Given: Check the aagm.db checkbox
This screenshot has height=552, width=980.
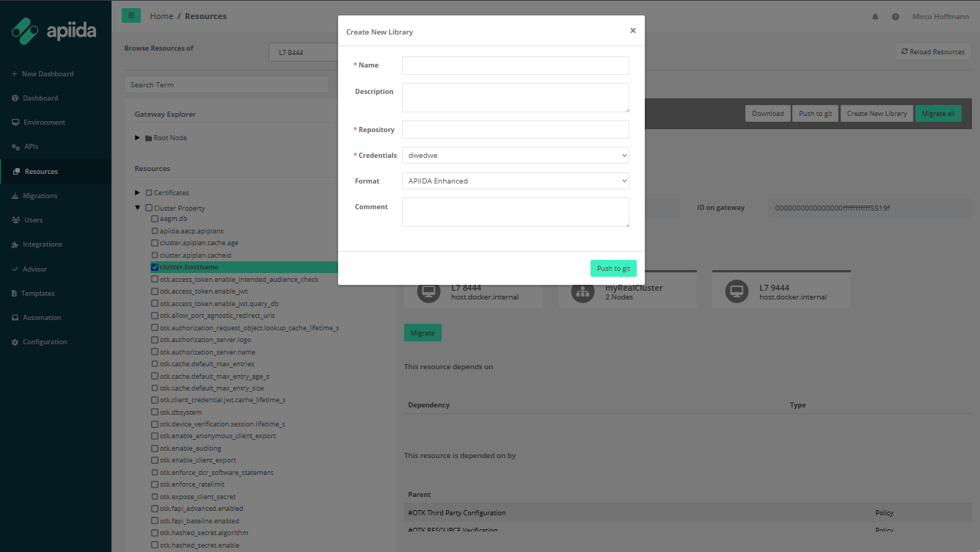Looking at the screenshot, I should point(155,219).
